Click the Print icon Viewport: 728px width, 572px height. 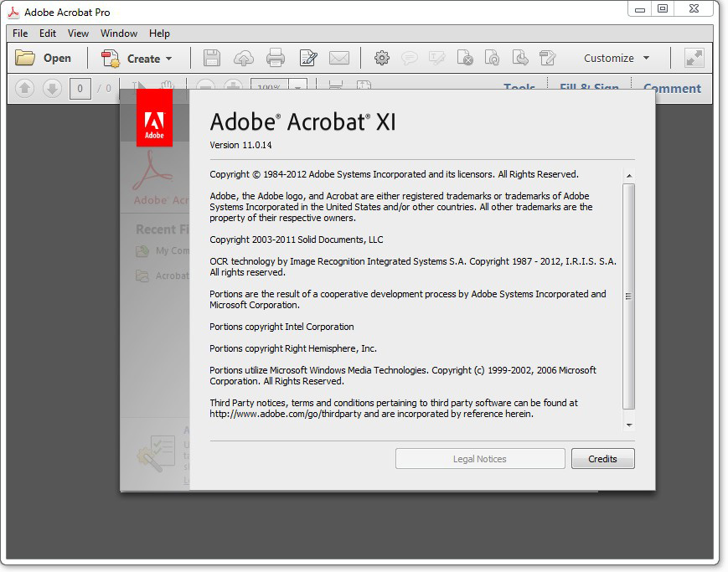(276, 58)
